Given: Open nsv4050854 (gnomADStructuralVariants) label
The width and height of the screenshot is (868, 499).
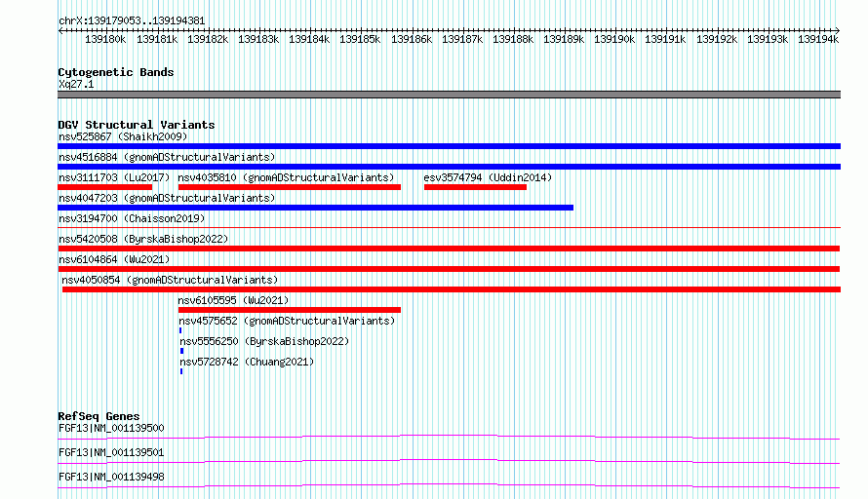Looking at the screenshot, I should [x=170, y=280].
